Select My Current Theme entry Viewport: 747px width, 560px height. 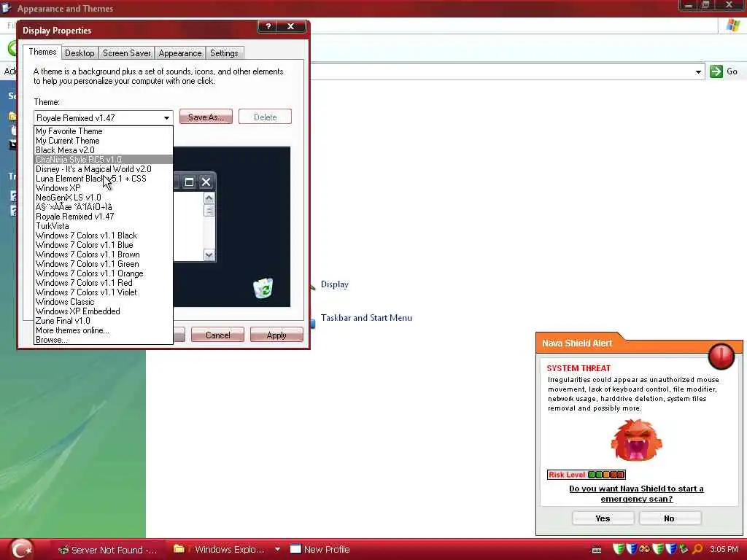click(104, 141)
